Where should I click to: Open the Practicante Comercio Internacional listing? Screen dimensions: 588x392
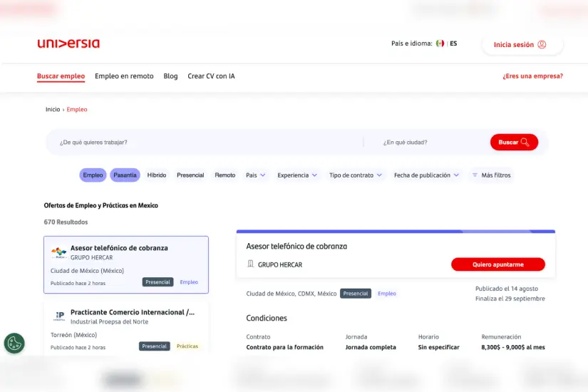tap(126, 329)
